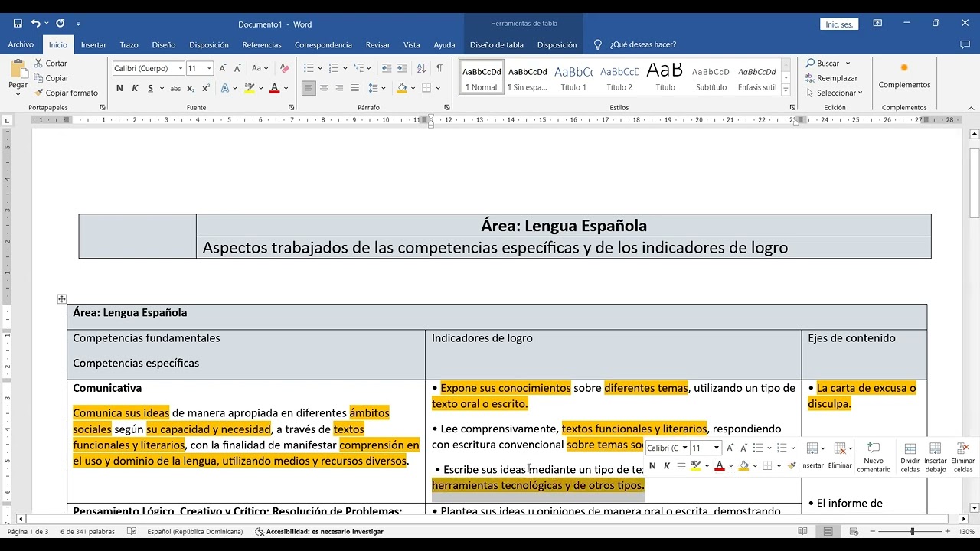Open the Correspondencia tab

pos(323,44)
